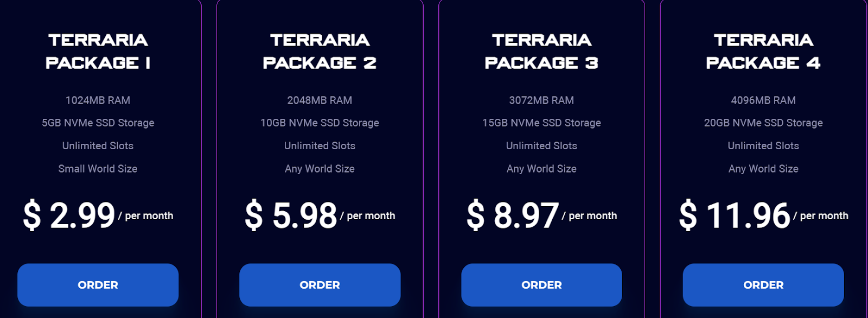Click the $ 11.96 per month price
This screenshot has width=868, height=318.
coord(763,215)
